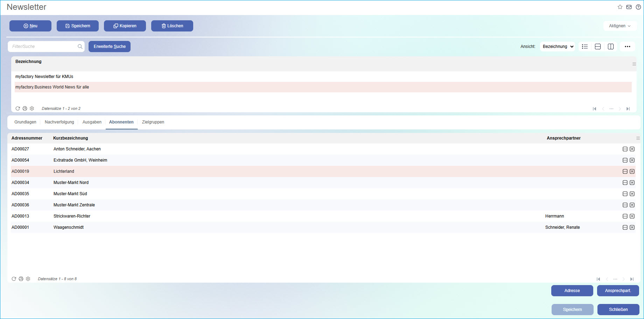The image size is (644, 319).
Task: Open details icon for Strickwaren-Richter row
Action: 625,216
